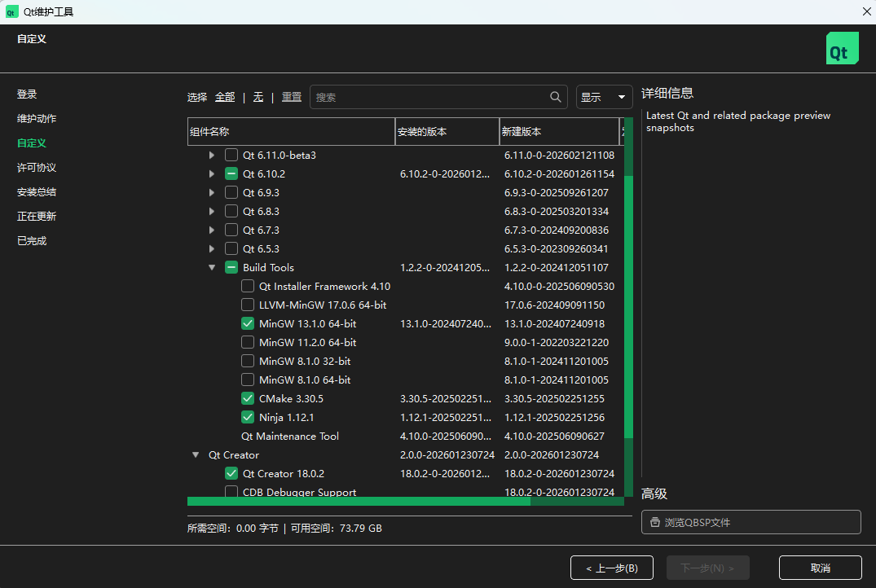
Task: Expand the Qt 6.8.3 node
Action: click(x=212, y=211)
